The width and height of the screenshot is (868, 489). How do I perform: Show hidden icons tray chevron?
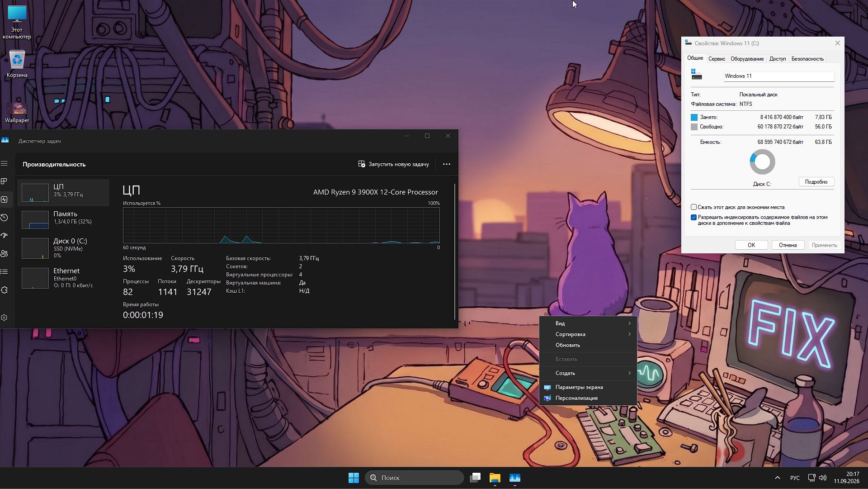click(x=778, y=478)
